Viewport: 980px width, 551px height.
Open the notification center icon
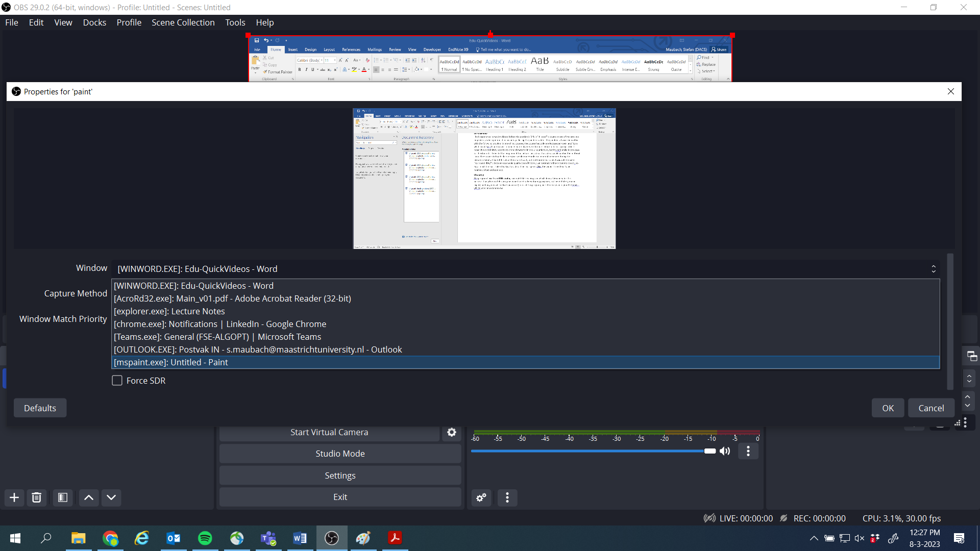pos(959,538)
